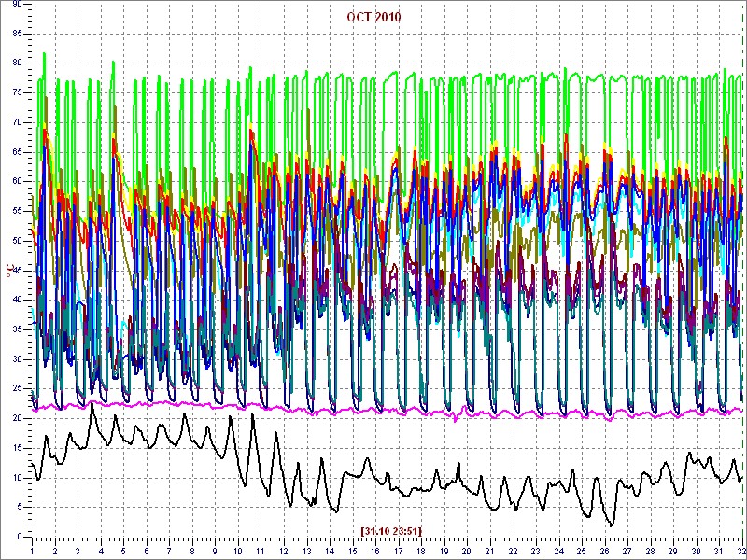Click day 3 on the horizontal date axis
The width and height of the screenshot is (747, 560).
pos(78,551)
